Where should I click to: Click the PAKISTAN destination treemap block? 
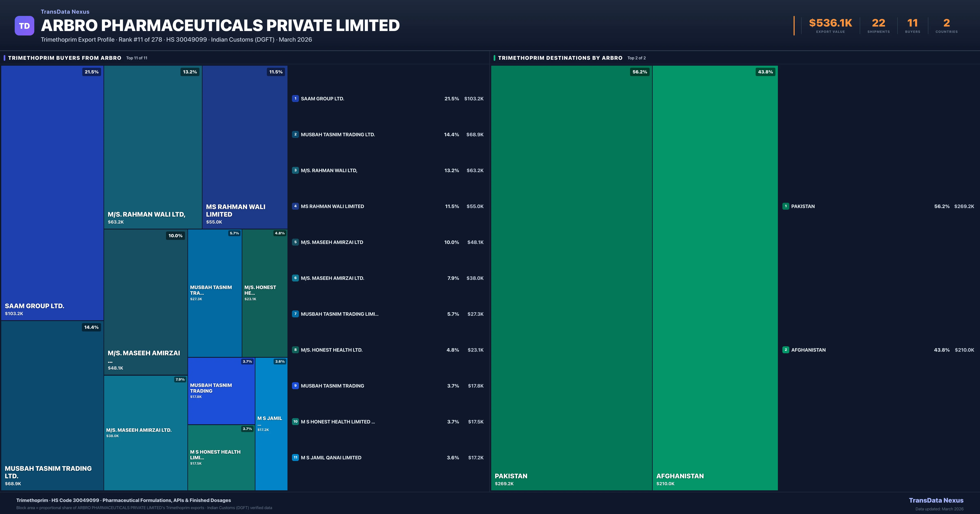pos(571,278)
